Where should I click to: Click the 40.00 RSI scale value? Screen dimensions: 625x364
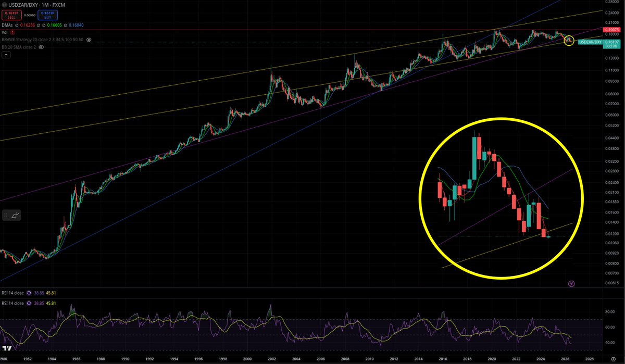[x=609, y=343]
